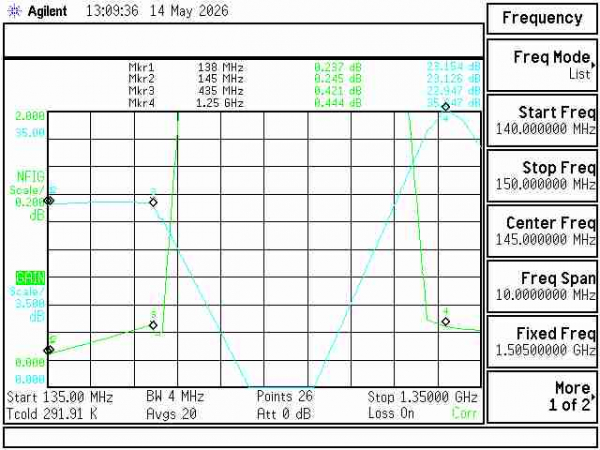The width and height of the screenshot is (600, 450).
Task: Click the Mkr4 label in marker table
Action: click(x=141, y=103)
